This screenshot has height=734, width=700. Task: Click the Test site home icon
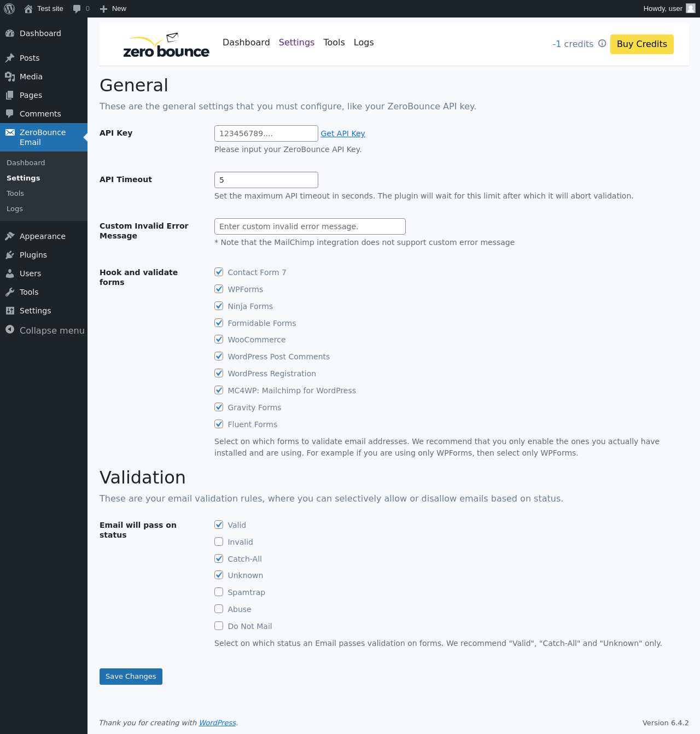(x=28, y=9)
